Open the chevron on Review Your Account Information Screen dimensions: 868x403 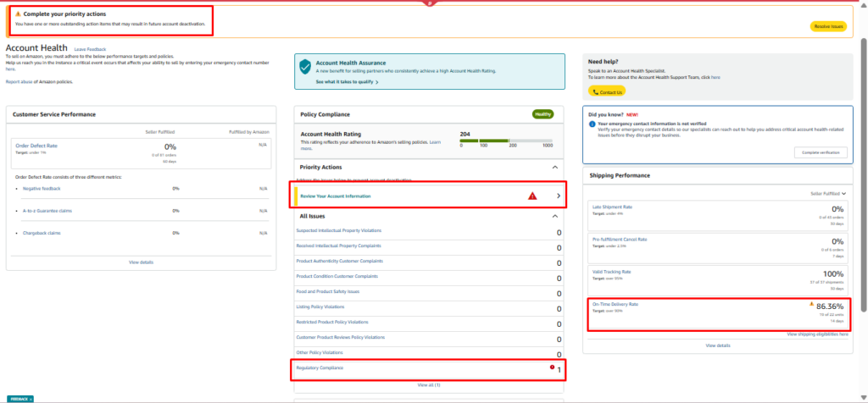tap(558, 196)
